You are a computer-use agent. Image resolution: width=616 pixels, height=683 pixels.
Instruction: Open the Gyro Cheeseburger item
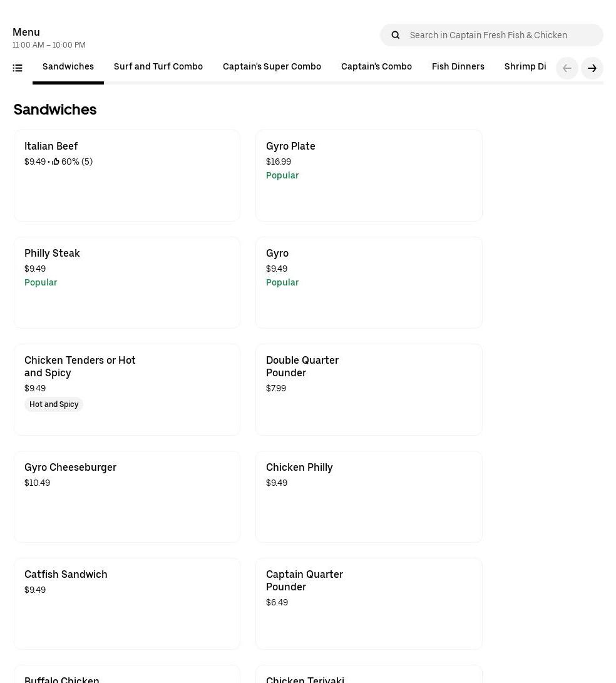[127, 496]
